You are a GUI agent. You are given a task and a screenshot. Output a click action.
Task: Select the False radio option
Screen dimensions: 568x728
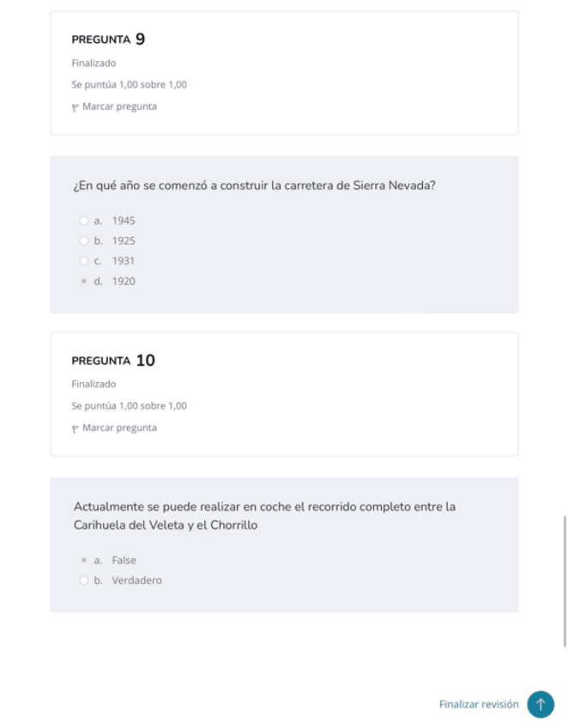tap(84, 561)
